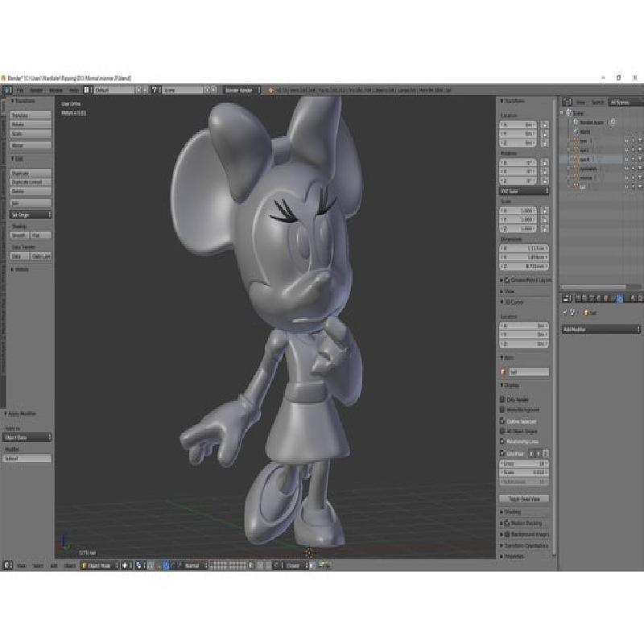Image resolution: width=644 pixels, height=644 pixels.
Task: Hide highlighted outliner object with eye icon
Action: (x=627, y=159)
